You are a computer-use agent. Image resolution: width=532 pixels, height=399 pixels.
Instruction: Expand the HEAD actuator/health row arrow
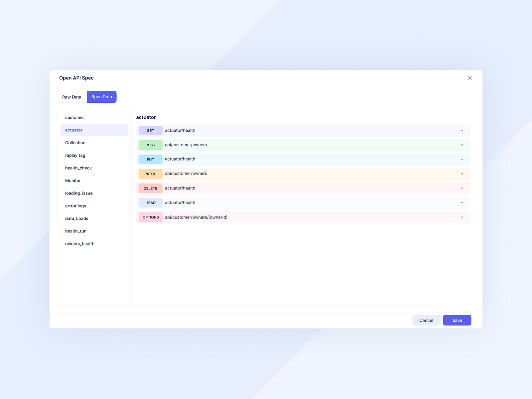click(x=462, y=203)
